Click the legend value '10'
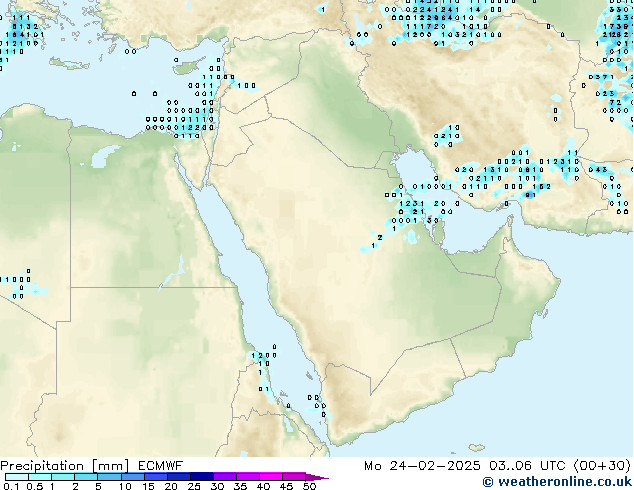 [x=125, y=486]
